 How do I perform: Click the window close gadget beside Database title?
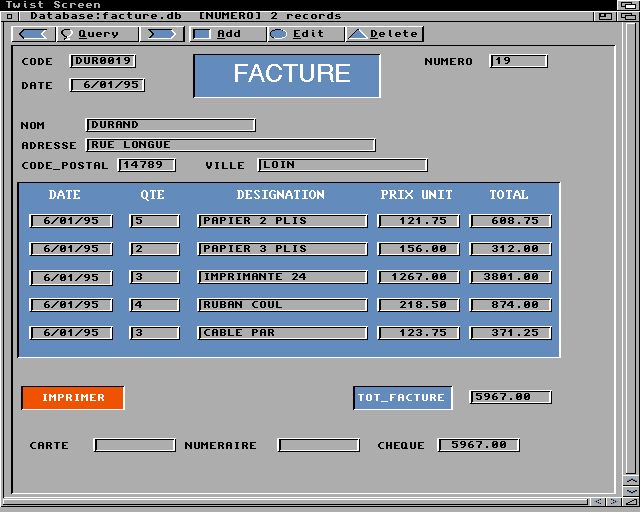pyautogui.click(x=9, y=16)
